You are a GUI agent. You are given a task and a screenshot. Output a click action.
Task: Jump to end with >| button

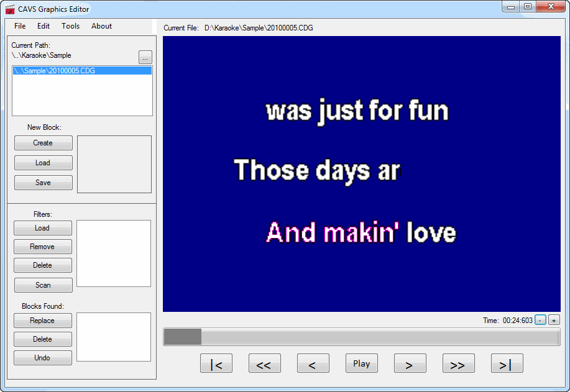[x=507, y=363]
